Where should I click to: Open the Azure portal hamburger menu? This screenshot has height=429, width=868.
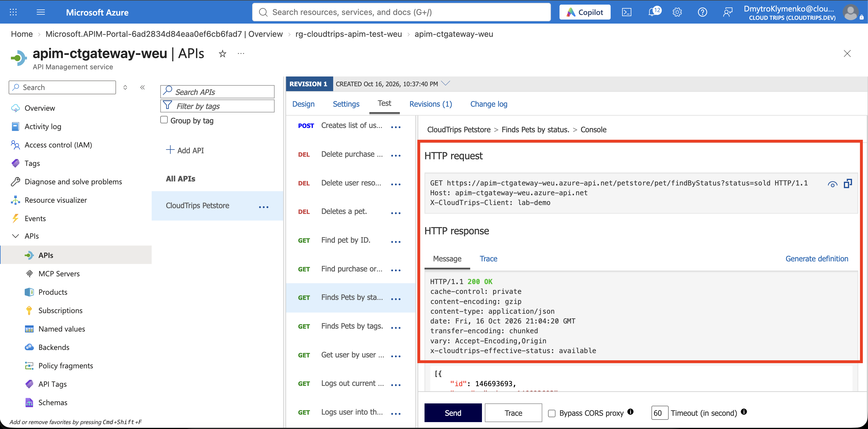41,12
